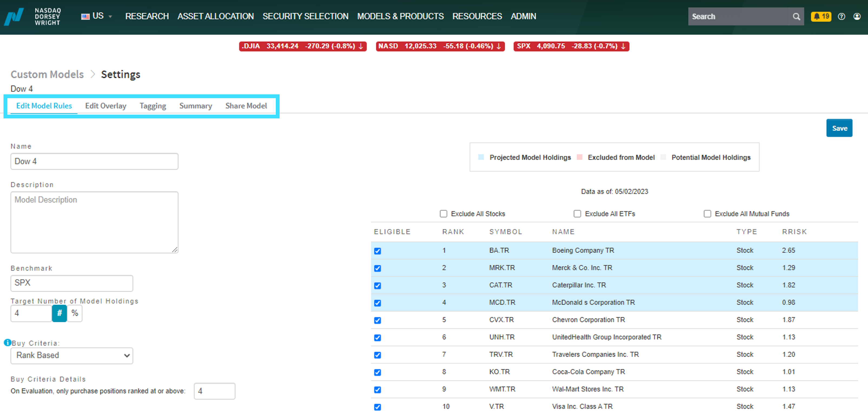
Task: Uncheck eligibility for Boeing Company TR
Action: point(377,251)
